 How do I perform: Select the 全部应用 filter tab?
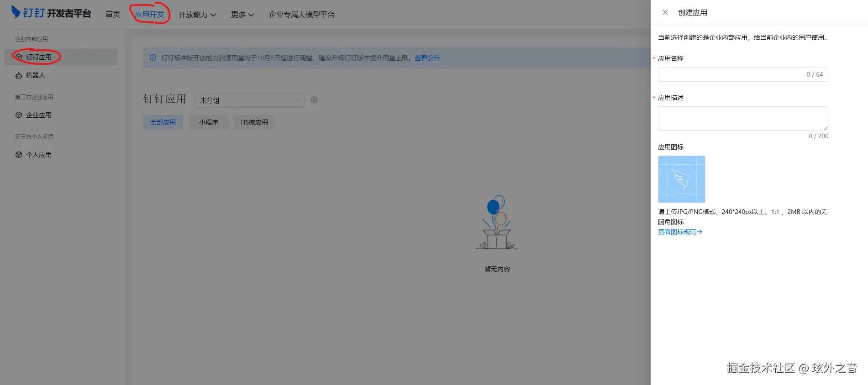click(x=163, y=122)
